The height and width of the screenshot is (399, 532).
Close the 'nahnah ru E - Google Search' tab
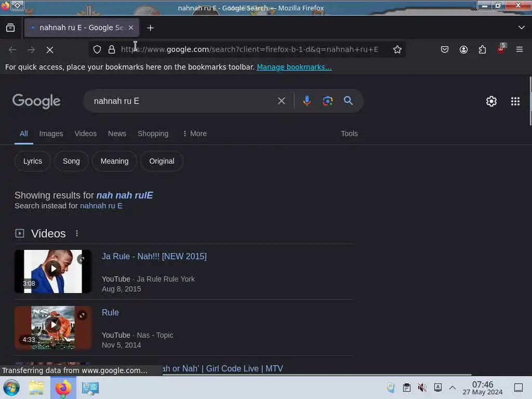[131, 28]
